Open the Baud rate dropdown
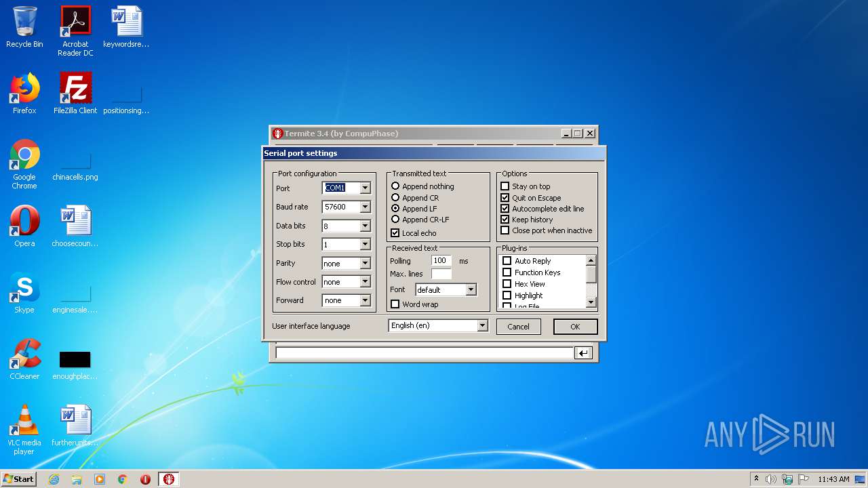This screenshot has width=868, height=488. 365,207
